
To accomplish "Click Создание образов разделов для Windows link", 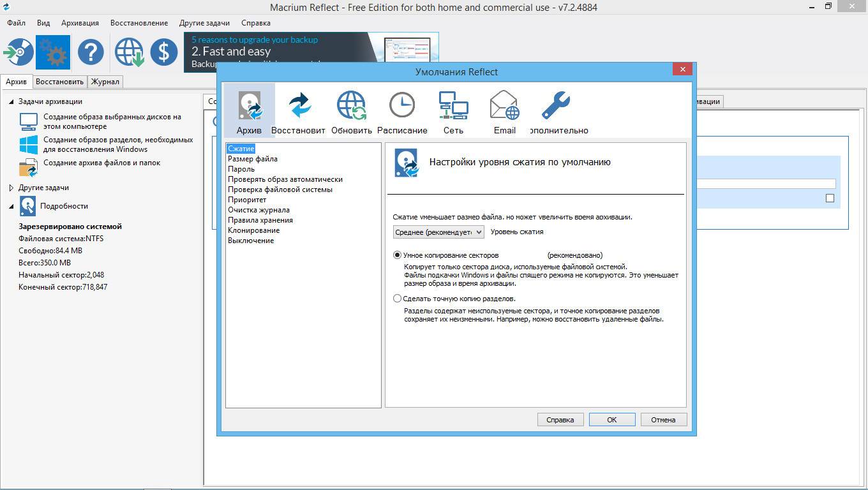I will (x=118, y=144).
